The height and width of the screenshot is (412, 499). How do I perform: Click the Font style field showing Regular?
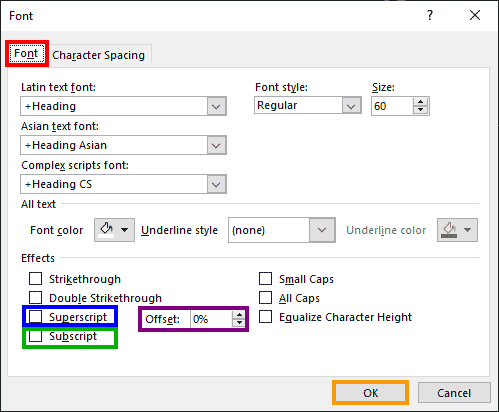click(x=299, y=105)
